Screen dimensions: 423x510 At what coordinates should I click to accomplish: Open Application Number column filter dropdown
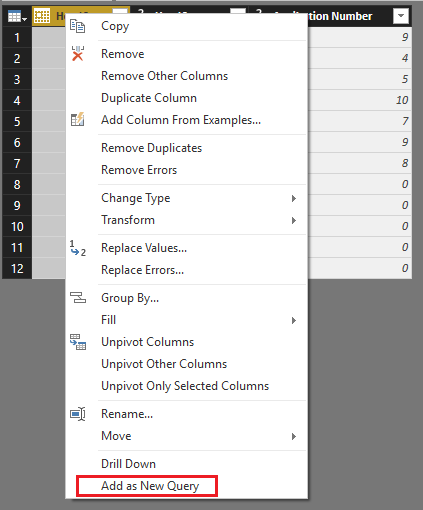point(401,16)
